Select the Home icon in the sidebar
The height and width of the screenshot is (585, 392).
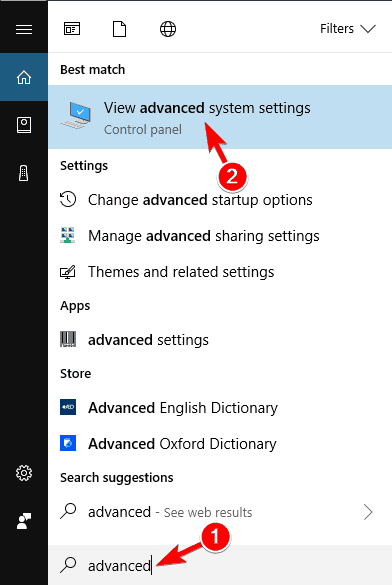(x=24, y=77)
